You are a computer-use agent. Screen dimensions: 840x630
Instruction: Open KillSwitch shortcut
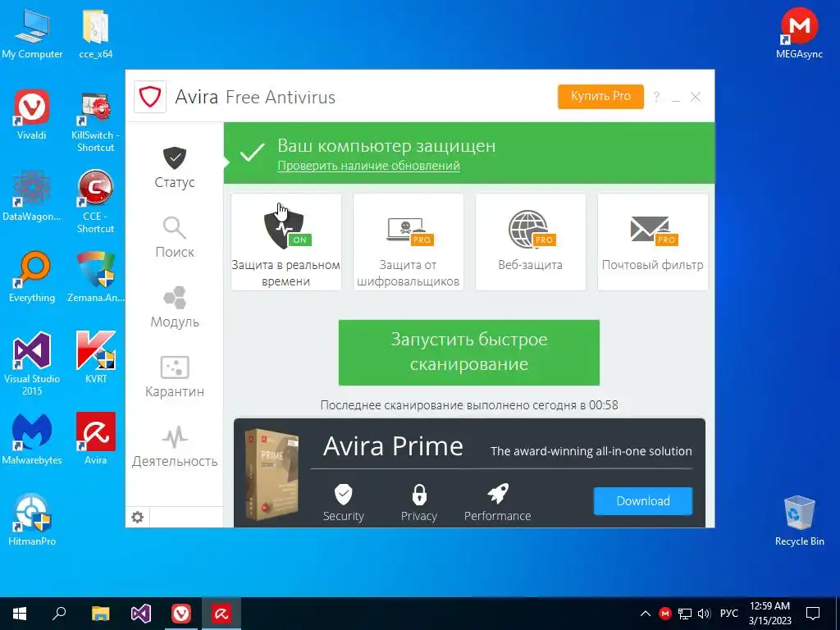[95, 121]
